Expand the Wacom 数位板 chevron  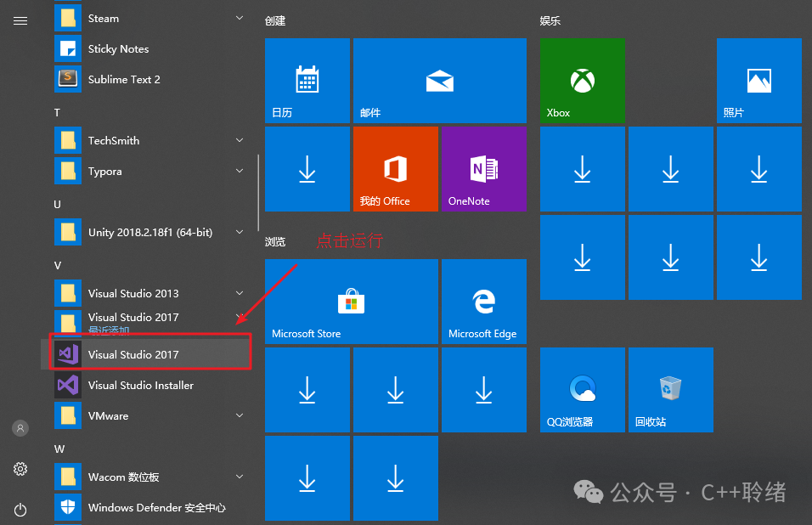tap(240, 477)
